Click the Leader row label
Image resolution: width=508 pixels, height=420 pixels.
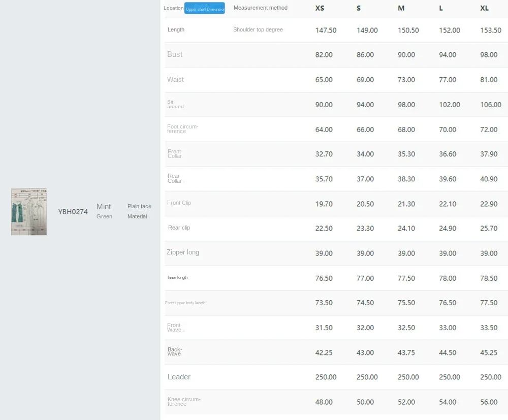point(179,377)
